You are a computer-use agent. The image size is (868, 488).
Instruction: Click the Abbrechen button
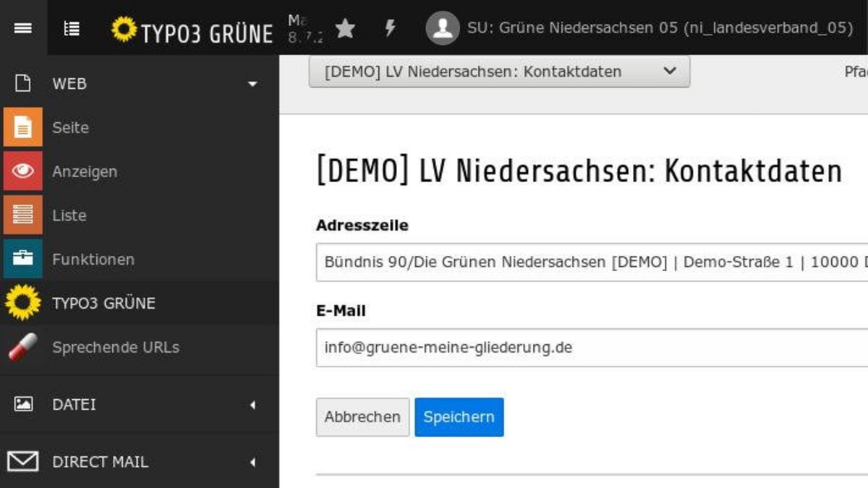[x=362, y=417]
